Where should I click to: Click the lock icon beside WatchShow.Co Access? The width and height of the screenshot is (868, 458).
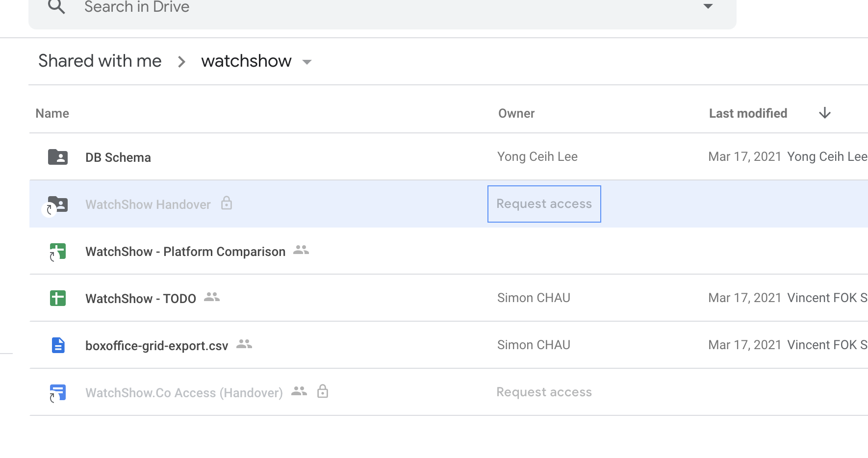(x=322, y=391)
